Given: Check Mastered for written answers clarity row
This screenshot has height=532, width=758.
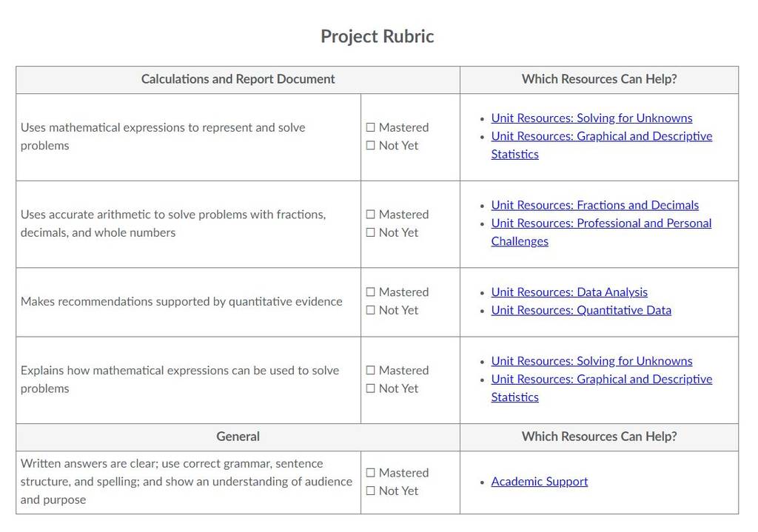Looking at the screenshot, I should (x=370, y=473).
